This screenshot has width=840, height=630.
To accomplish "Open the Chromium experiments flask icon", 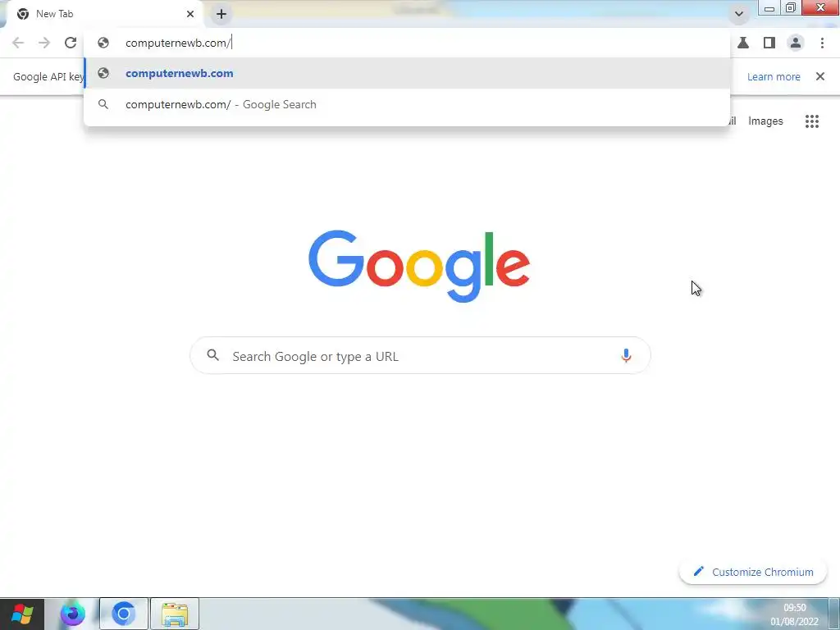I will tap(743, 43).
